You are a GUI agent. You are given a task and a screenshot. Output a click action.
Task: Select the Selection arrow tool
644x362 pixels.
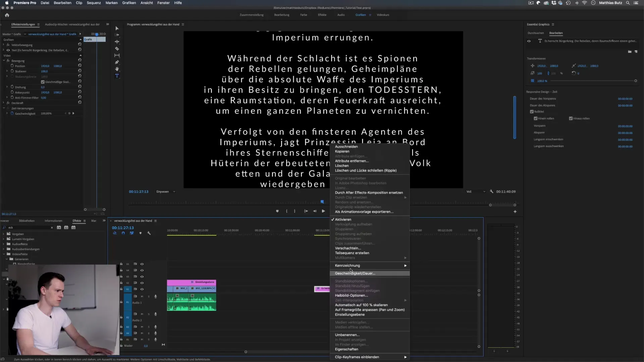coord(117,28)
